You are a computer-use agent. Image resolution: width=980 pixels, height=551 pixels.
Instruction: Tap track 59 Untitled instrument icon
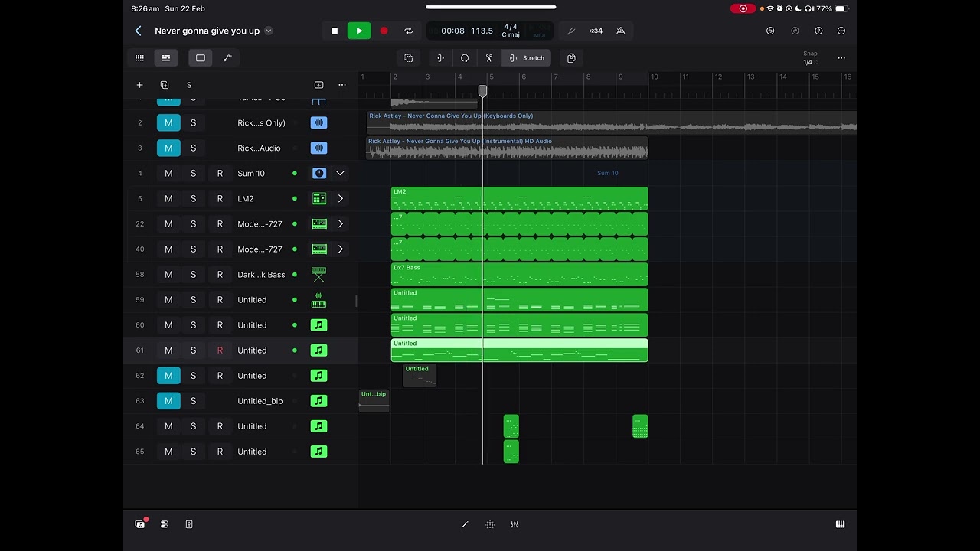(319, 300)
